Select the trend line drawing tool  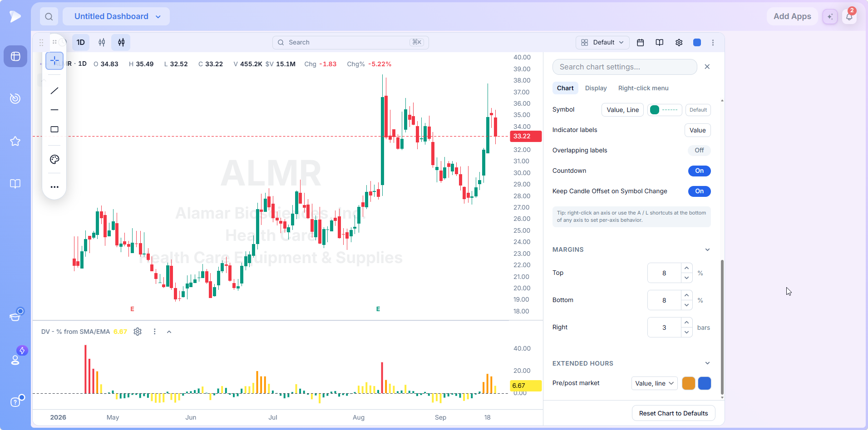tap(54, 91)
